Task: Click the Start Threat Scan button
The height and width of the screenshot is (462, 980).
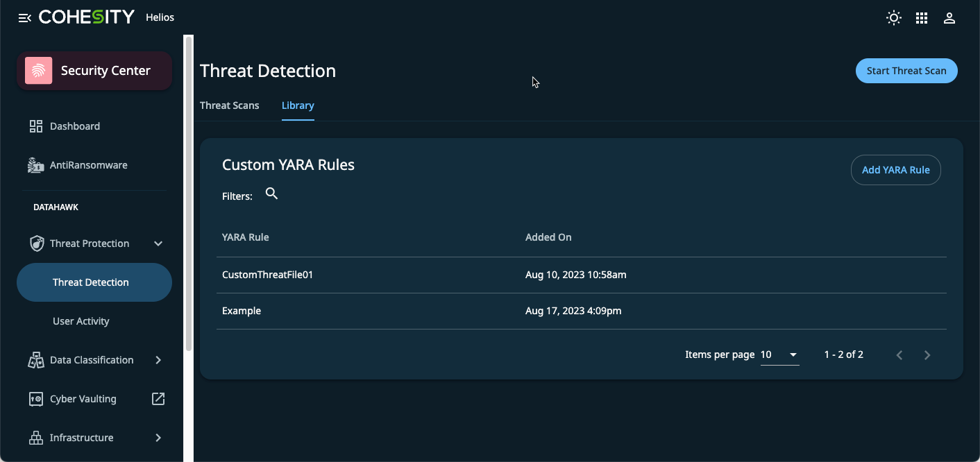Action: pos(906,71)
